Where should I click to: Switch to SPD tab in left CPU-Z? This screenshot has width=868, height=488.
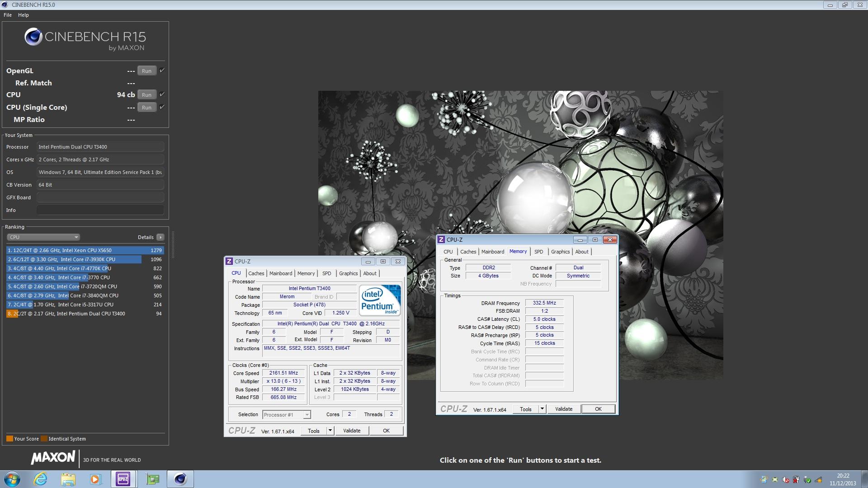point(326,273)
